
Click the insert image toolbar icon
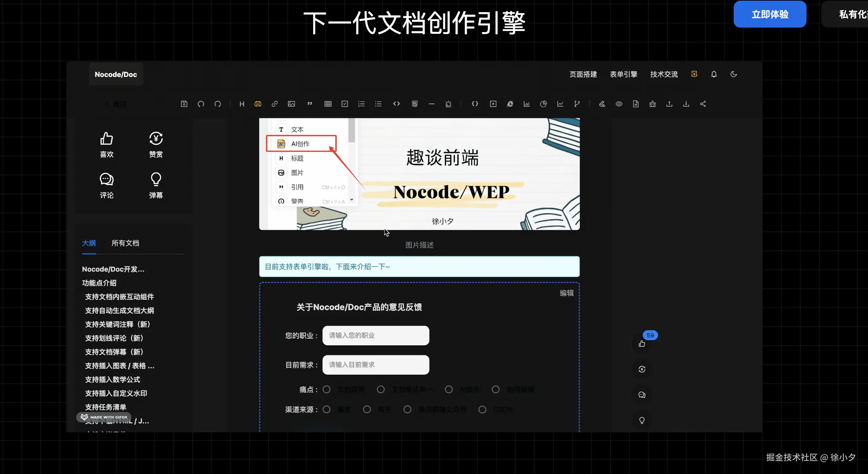pyautogui.click(x=291, y=104)
